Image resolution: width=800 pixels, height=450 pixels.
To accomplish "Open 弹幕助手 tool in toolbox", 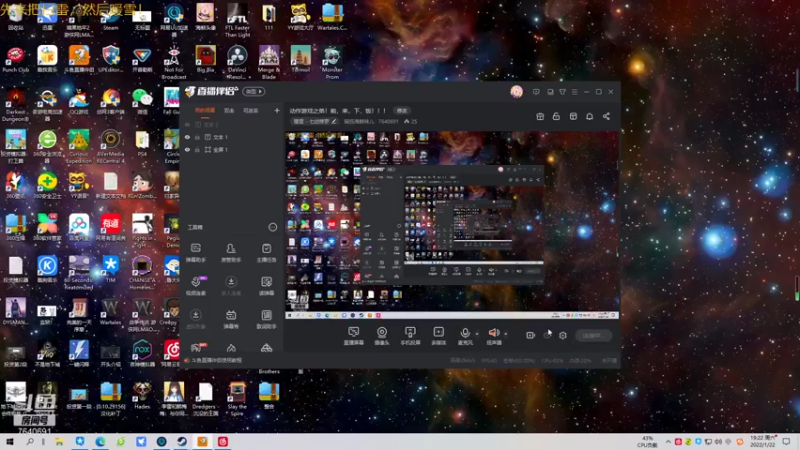I will (x=196, y=253).
